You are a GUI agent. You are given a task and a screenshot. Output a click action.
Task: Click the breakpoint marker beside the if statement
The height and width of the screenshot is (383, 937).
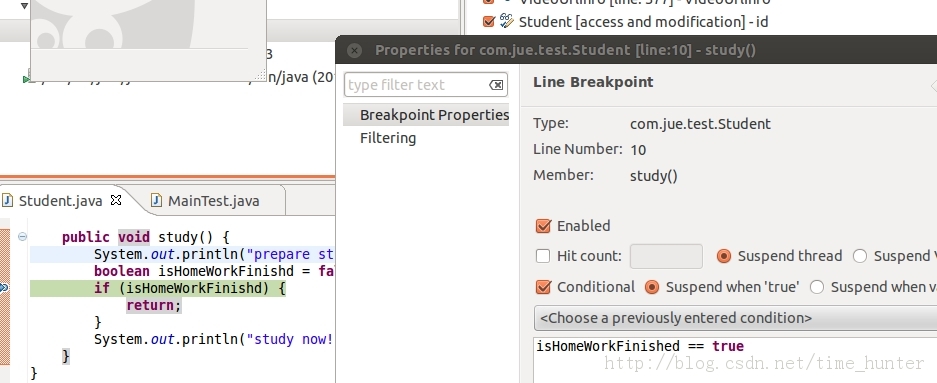(4, 288)
